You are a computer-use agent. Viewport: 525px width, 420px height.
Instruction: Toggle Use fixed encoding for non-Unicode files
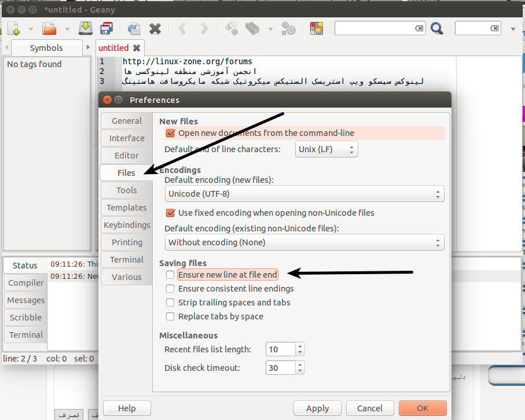pos(170,213)
